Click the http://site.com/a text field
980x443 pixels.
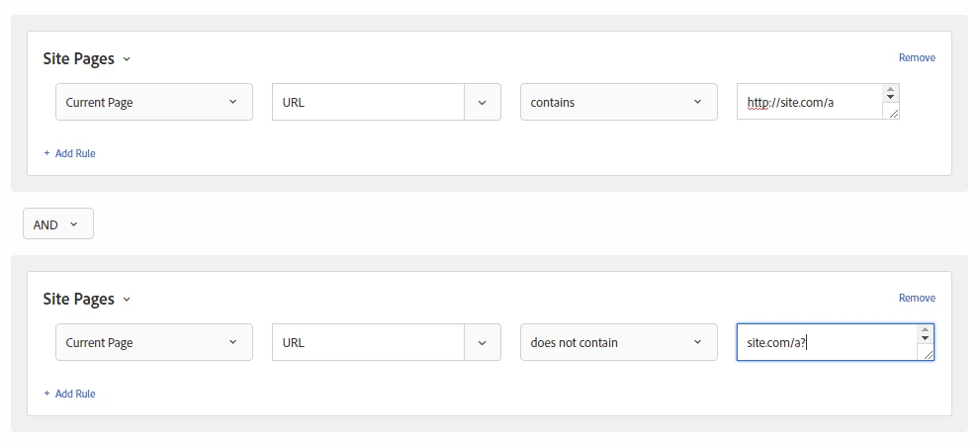tap(810, 102)
